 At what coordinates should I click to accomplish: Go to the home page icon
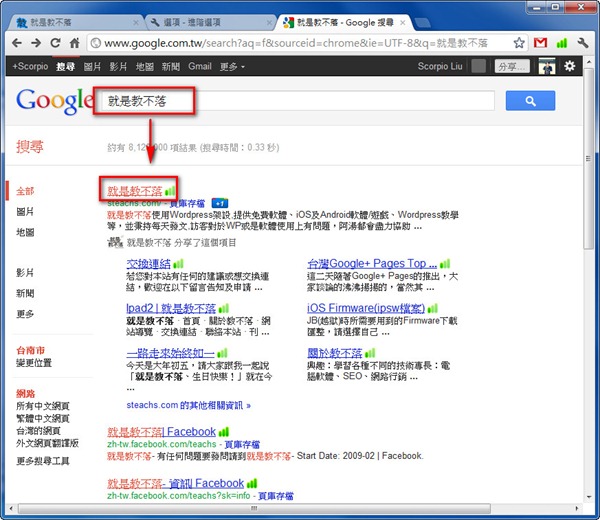[x=75, y=43]
